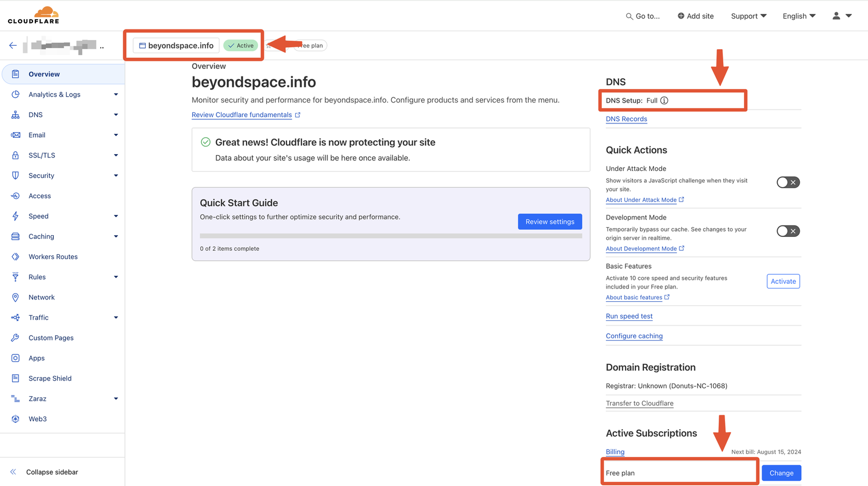The image size is (868, 486).
Task: Open the Support menu
Action: coord(748,16)
